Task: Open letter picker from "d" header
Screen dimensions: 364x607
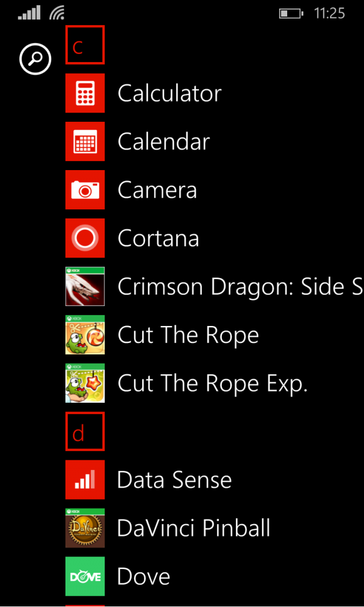Action: 85,431
